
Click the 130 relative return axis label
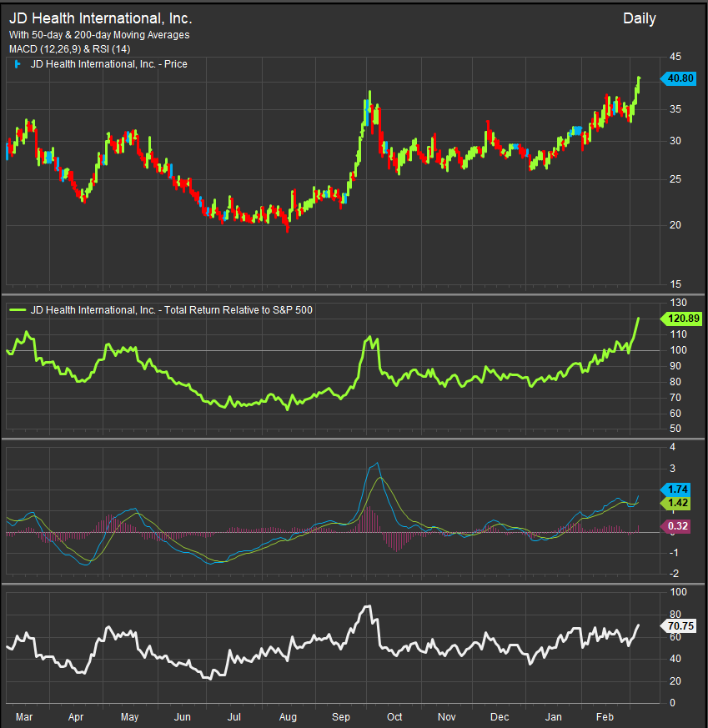coord(678,302)
